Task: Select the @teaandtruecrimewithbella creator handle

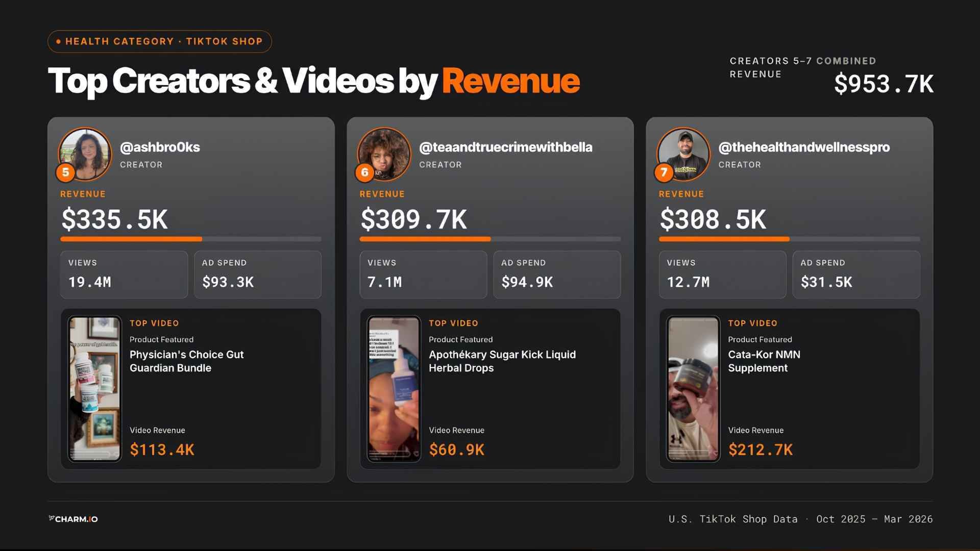Action: click(x=505, y=147)
